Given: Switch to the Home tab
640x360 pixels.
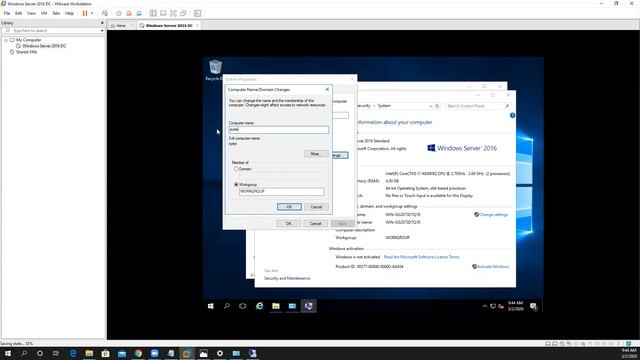Looking at the screenshot, I should click(121, 25).
